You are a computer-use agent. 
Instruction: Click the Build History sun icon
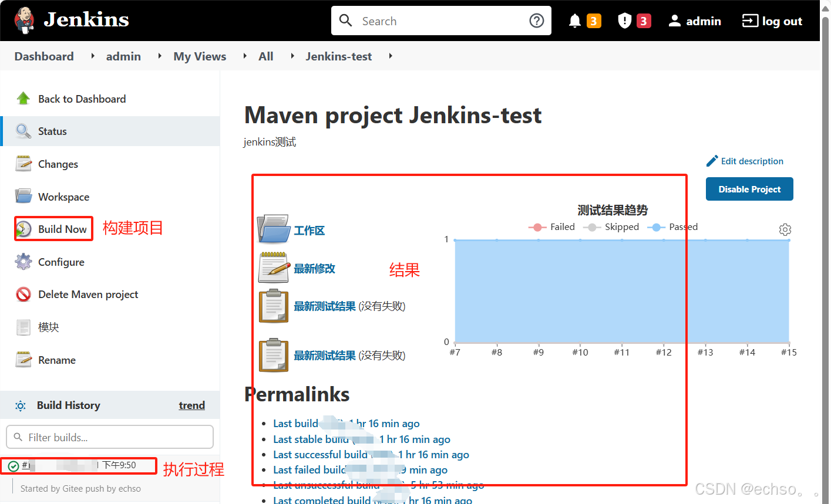tap(21, 405)
